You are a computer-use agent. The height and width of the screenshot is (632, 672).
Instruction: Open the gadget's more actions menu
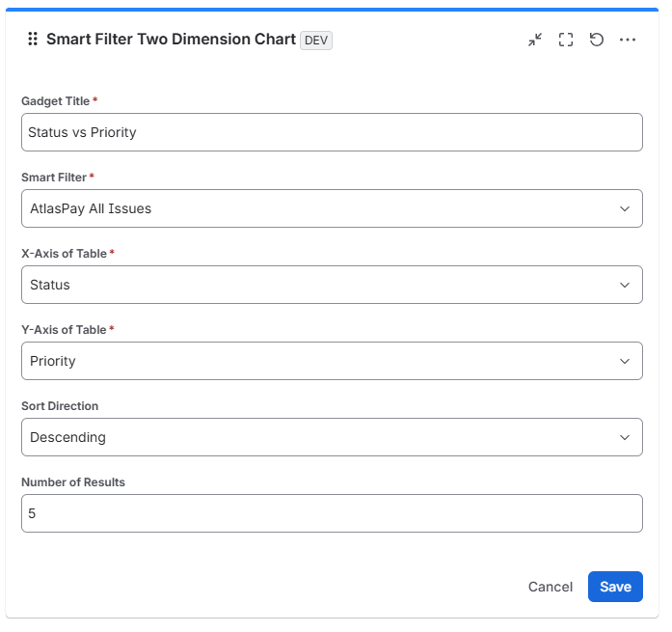point(628,40)
